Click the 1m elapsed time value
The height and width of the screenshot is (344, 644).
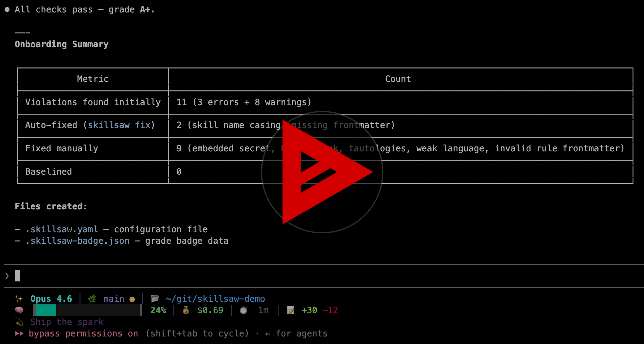tap(263, 310)
